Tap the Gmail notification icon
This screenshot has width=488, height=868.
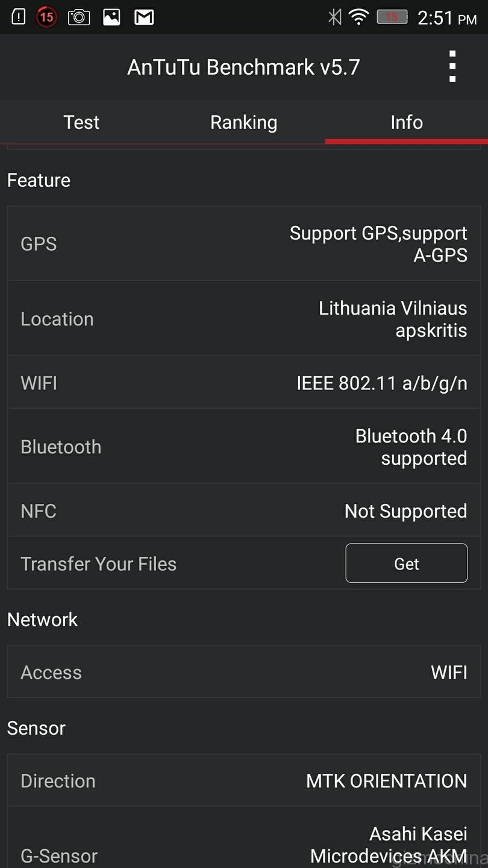click(x=144, y=17)
